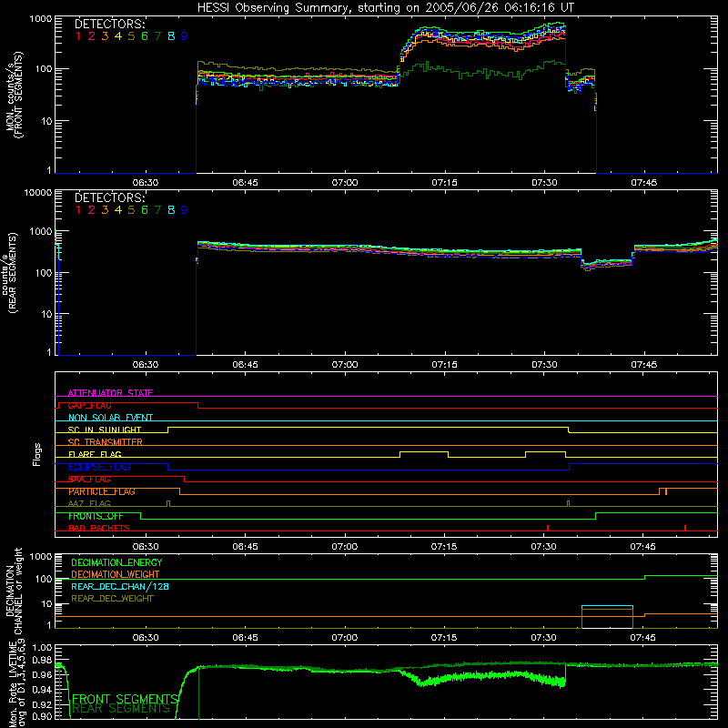
Task: Click the 0.98 y-axis value on the livetime plot
Action: pyautogui.click(x=42, y=661)
